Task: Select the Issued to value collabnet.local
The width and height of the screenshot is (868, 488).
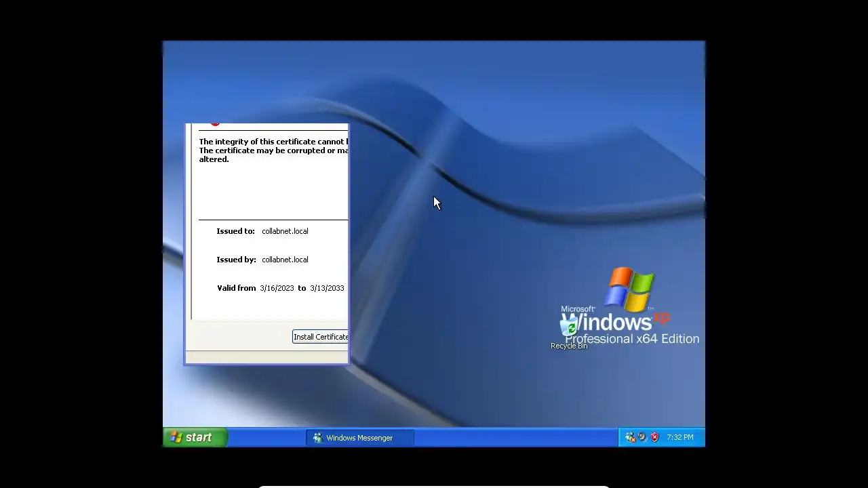Action: pyautogui.click(x=285, y=231)
